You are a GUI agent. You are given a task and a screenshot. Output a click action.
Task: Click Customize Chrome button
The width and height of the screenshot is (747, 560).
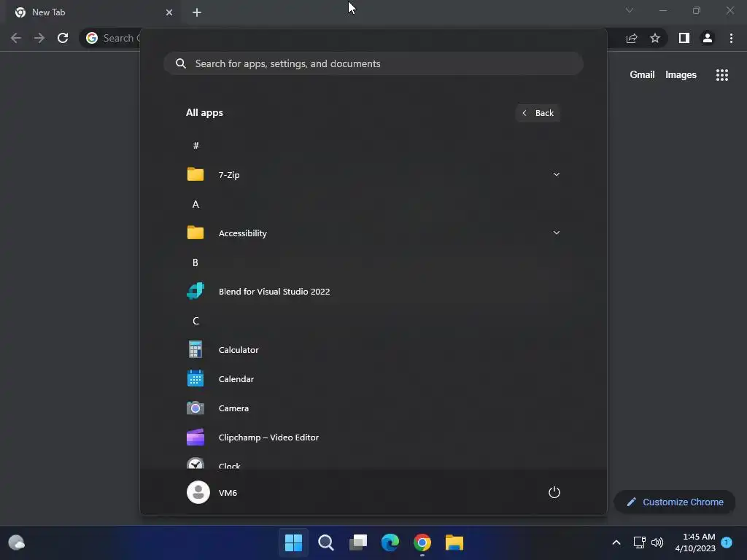[675, 502]
